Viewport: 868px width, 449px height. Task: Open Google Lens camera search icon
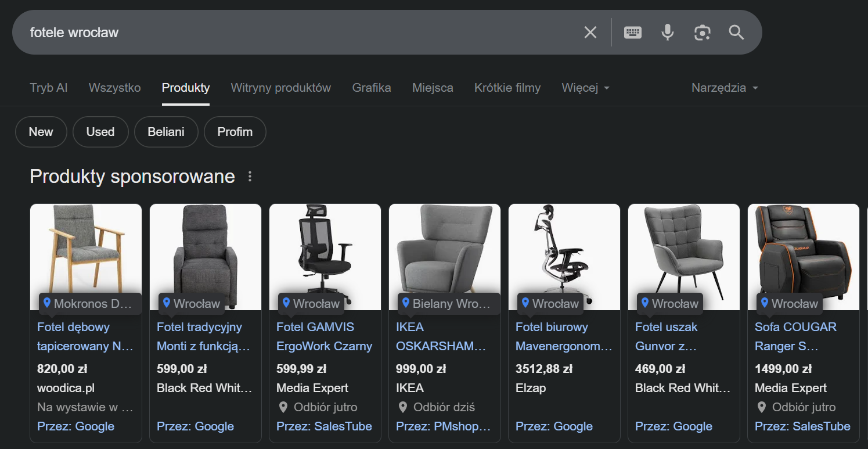click(703, 33)
